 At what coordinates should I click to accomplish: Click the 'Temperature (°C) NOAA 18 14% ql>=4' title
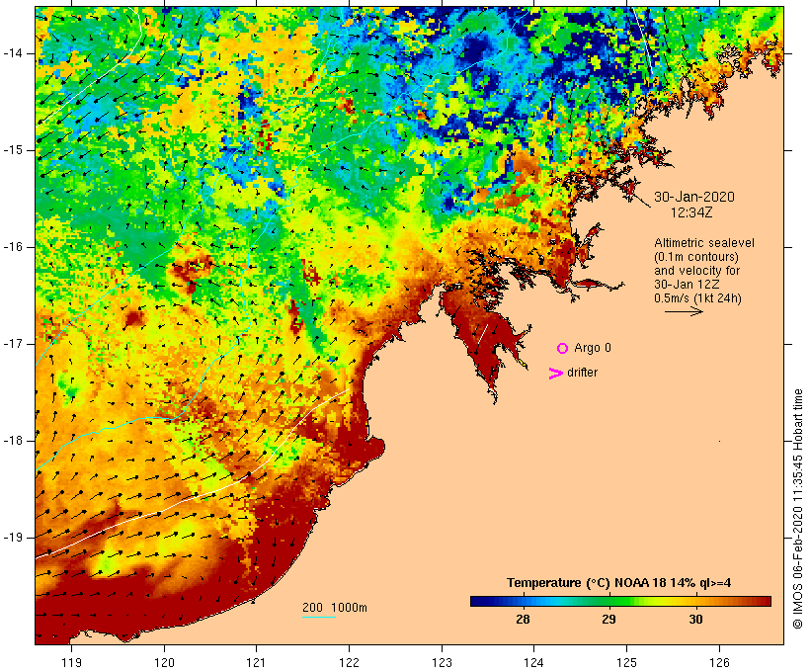point(618,583)
